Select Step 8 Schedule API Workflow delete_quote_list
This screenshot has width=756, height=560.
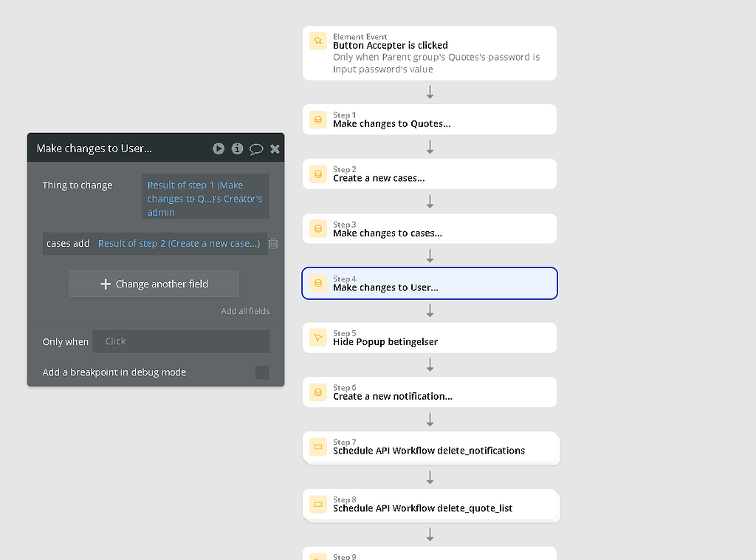tap(430, 505)
